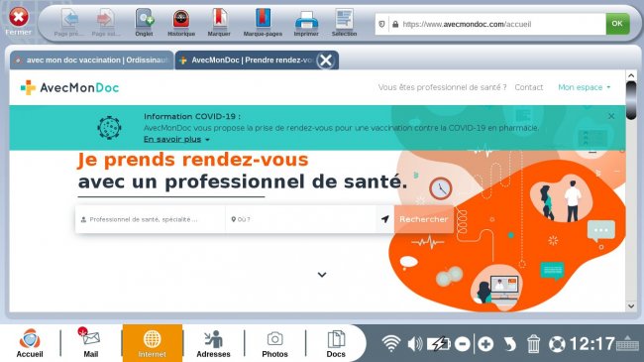
Task: Click the battery charging icon
Action: point(439,343)
